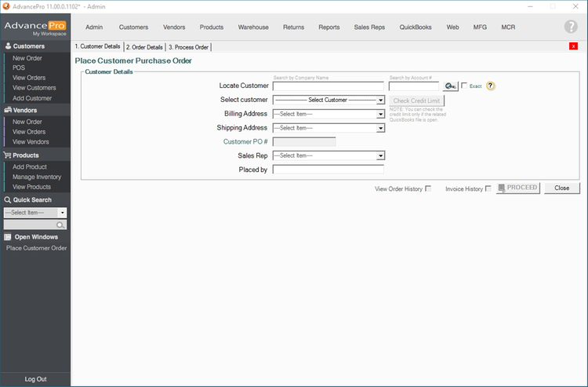Image resolution: width=588 pixels, height=387 pixels.
Task: Switch to 2. Order Details tab
Action: (x=144, y=47)
